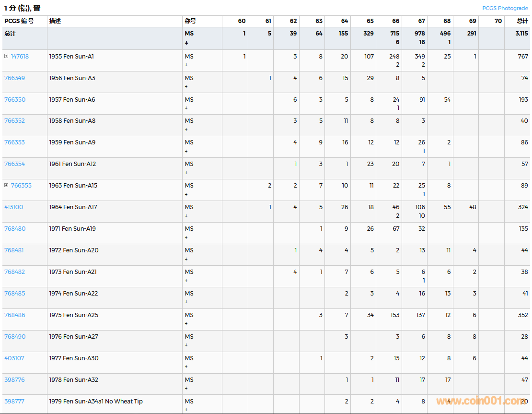Image resolution: width=532 pixels, height=414 pixels.
Task: Open PCGS number 147618 link
Action: coord(20,57)
